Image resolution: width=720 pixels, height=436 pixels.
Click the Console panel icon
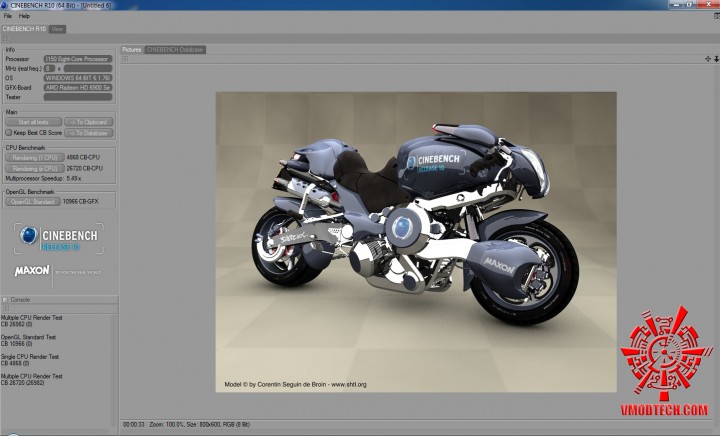(5, 300)
